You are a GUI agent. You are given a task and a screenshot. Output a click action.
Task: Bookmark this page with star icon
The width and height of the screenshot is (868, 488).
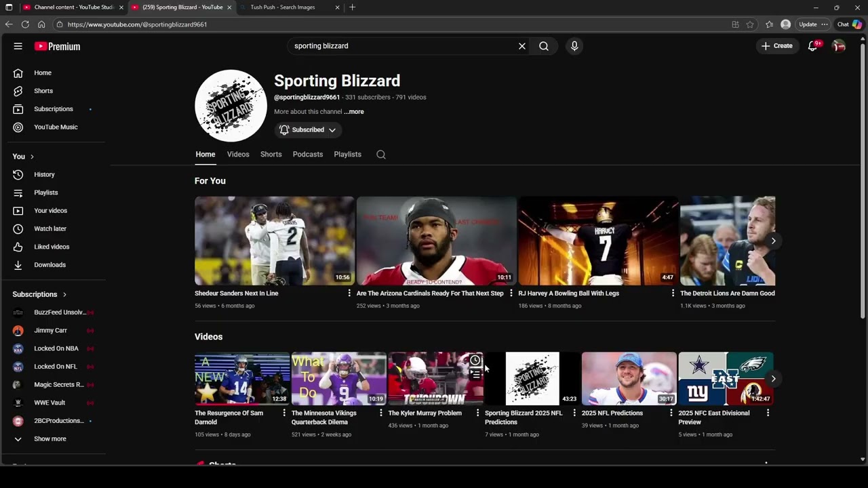[x=750, y=24]
